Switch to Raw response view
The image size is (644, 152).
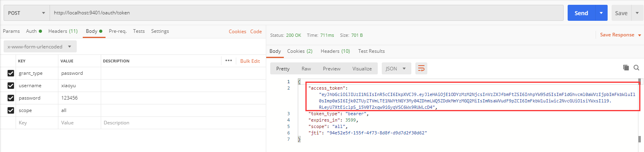[x=306, y=69]
